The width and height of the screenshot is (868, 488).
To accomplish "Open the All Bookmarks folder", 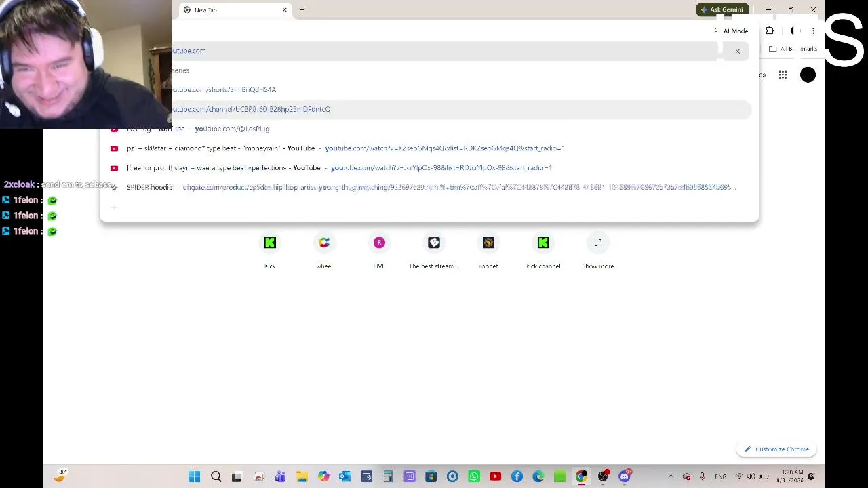I will coord(793,49).
